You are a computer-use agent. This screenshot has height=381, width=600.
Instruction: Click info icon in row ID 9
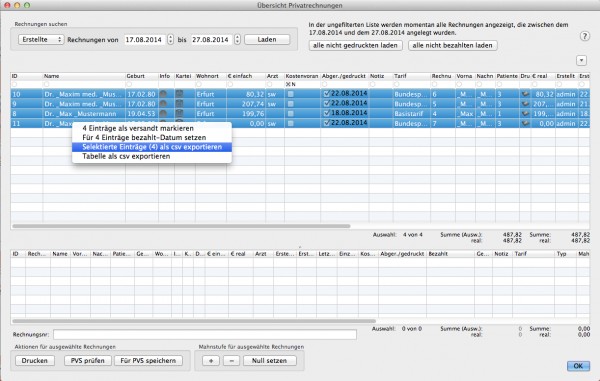click(163, 104)
